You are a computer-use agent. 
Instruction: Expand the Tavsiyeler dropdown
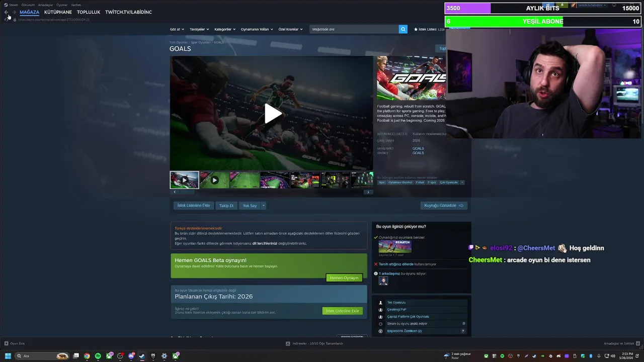coord(199,29)
